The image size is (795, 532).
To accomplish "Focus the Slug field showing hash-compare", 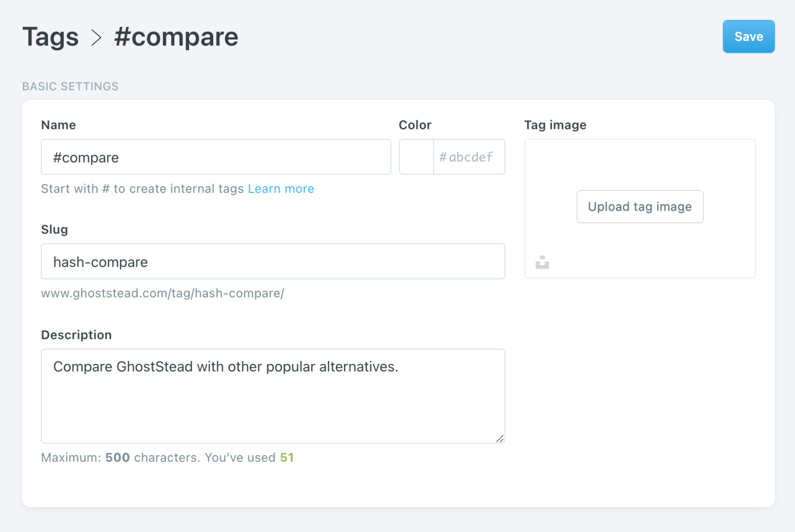I will coord(273,261).
